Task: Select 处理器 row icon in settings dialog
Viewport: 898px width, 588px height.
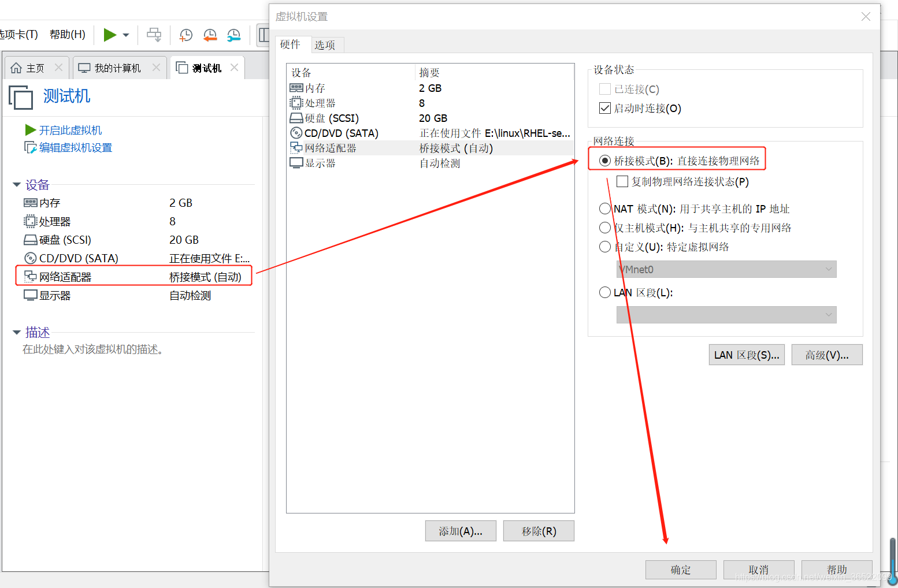Action: click(x=296, y=103)
